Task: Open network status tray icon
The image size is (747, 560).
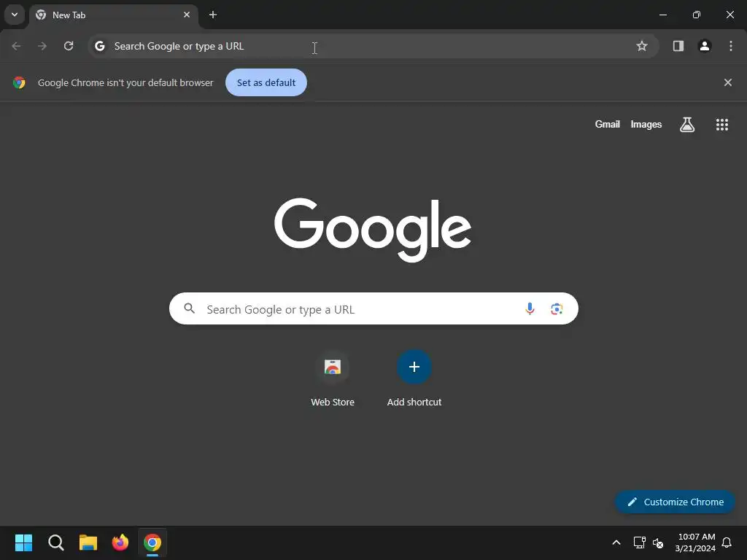Action: (639, 542)
